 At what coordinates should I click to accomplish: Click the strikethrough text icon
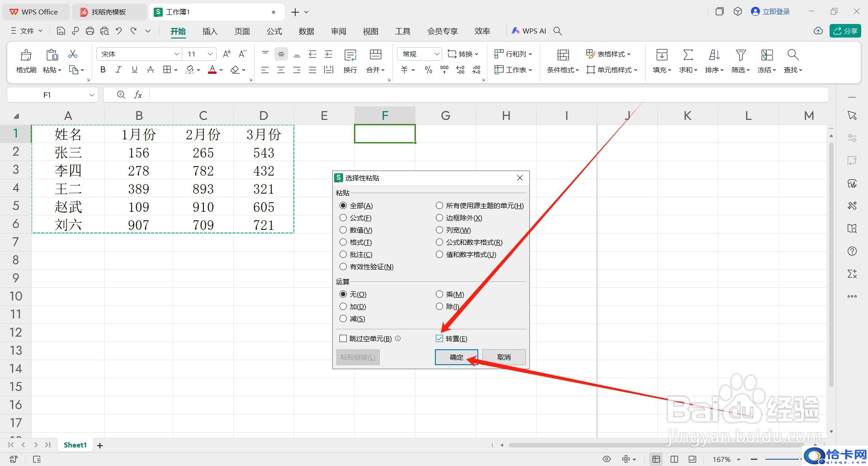tap(151, 70)
